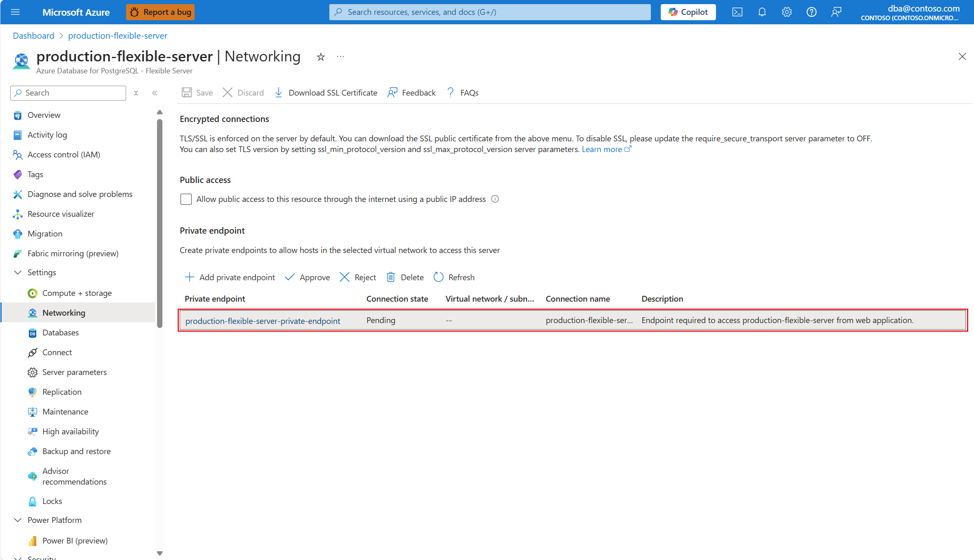The width and height of the screenshot is (974, 560).
Task: Favorite this page with the star icon
Action: (x=321, y=57)
